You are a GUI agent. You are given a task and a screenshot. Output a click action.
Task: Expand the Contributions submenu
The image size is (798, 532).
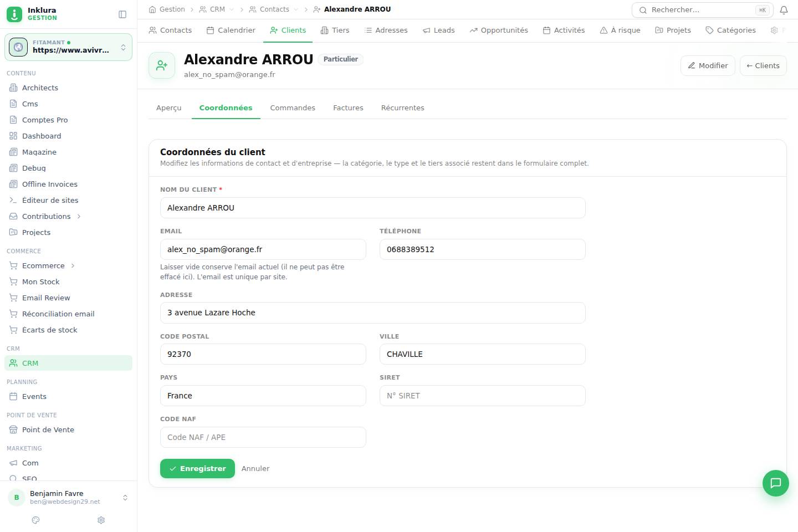[x=79, y=217]
